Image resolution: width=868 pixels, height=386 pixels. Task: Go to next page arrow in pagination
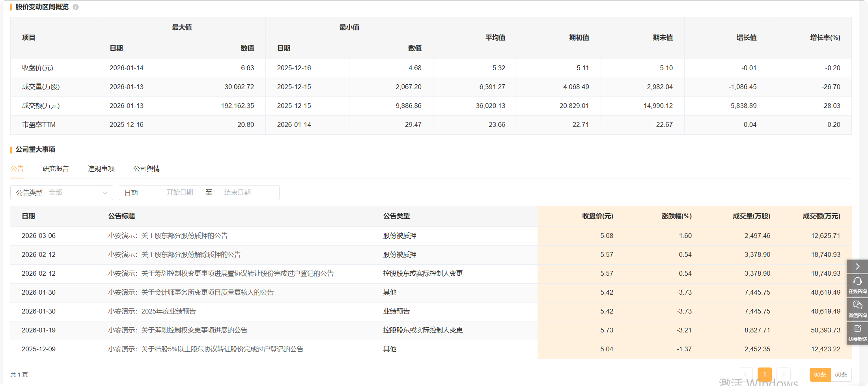pos(783,375)
